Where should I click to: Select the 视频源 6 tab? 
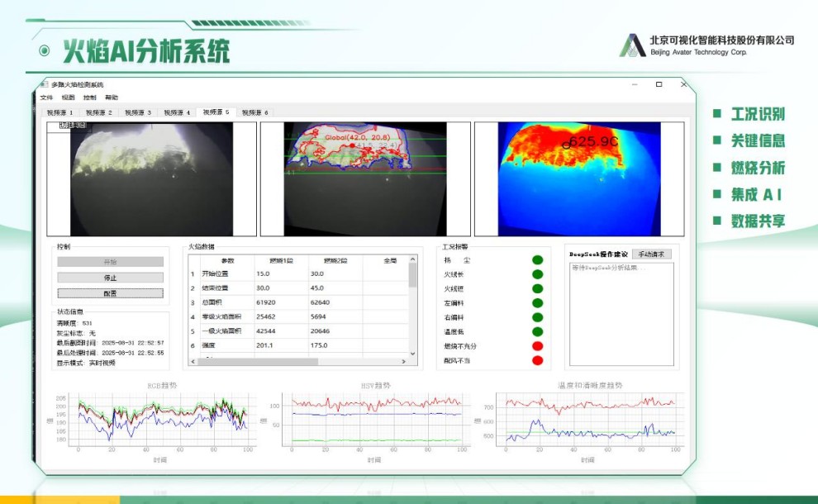point(254,112)
